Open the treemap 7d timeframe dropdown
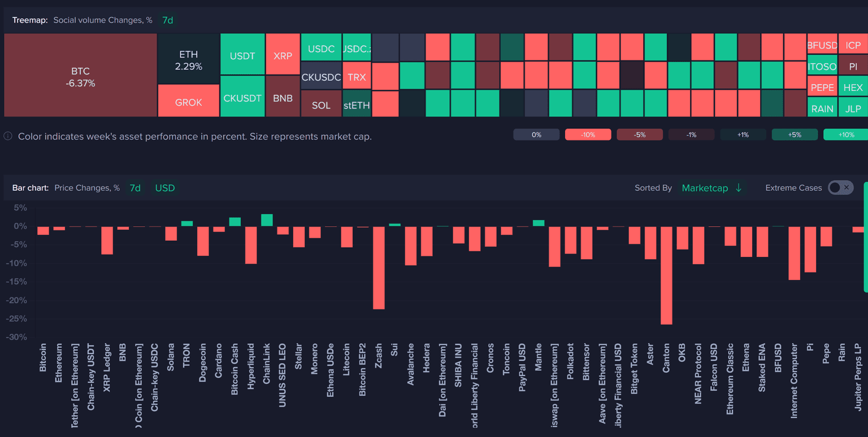This screenshot has height=437, width=868. (x=167, y=20)
